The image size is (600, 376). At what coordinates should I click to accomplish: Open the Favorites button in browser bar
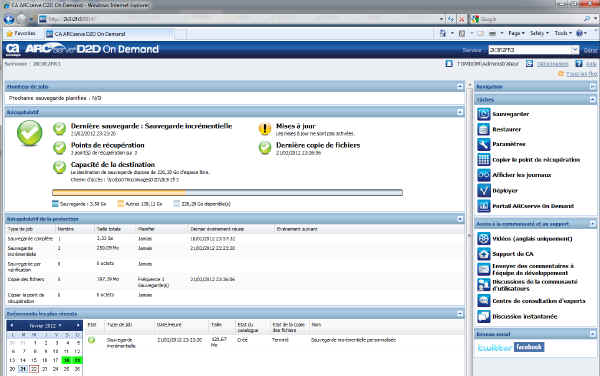21,34
